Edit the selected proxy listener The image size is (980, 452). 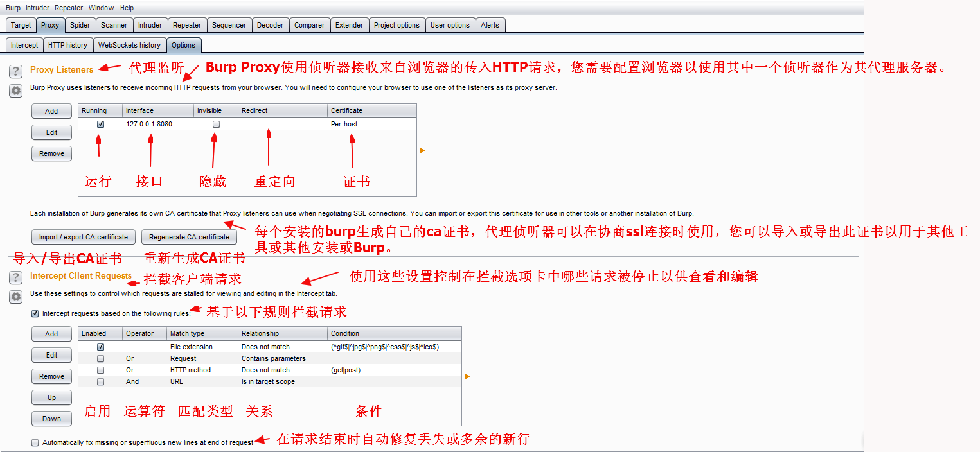click(51, 132)
